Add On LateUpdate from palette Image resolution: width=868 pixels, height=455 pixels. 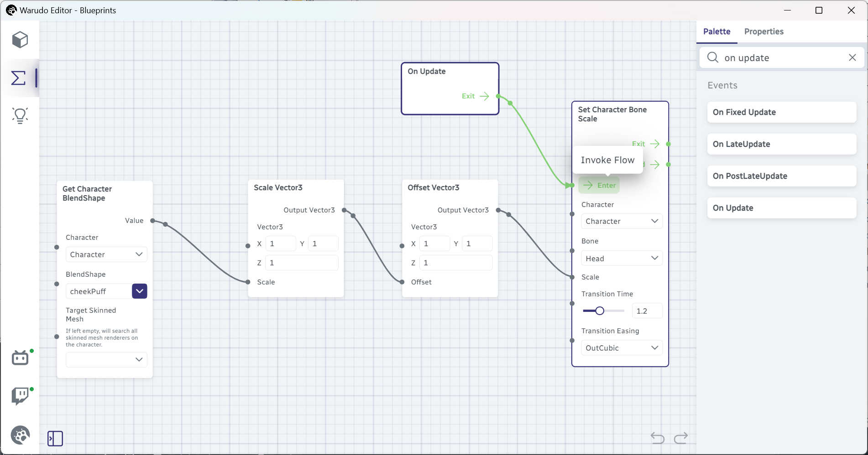tap(782, 144)
